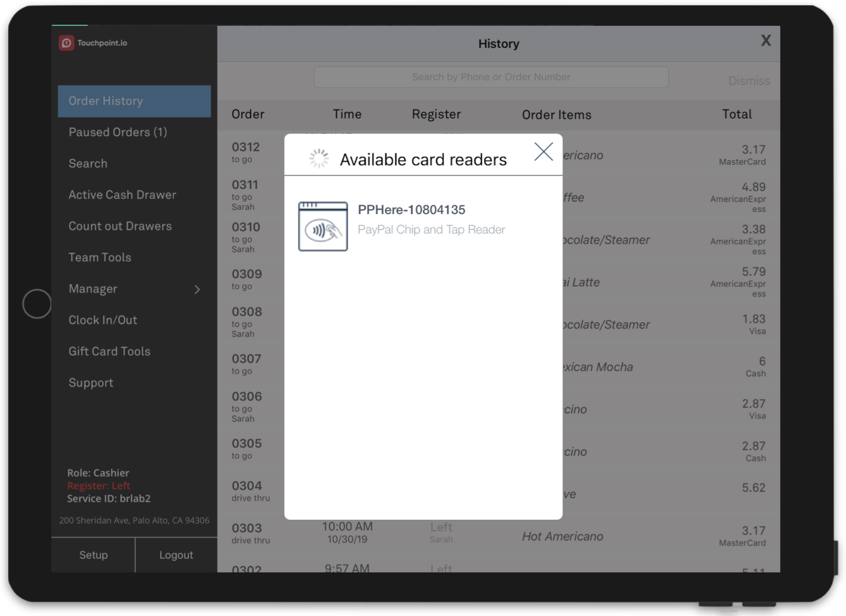Viewport: 846px width, 616px height.
Task: Click Role: Cashier text
Action: tap(98, 473)
